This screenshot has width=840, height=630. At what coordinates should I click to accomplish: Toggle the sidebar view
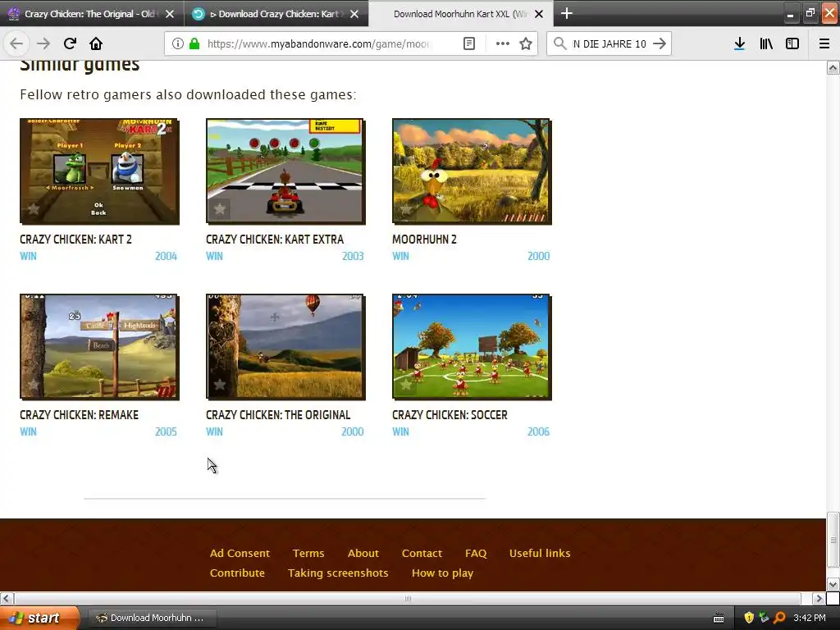pyautogui.click(x=792, y=43)
